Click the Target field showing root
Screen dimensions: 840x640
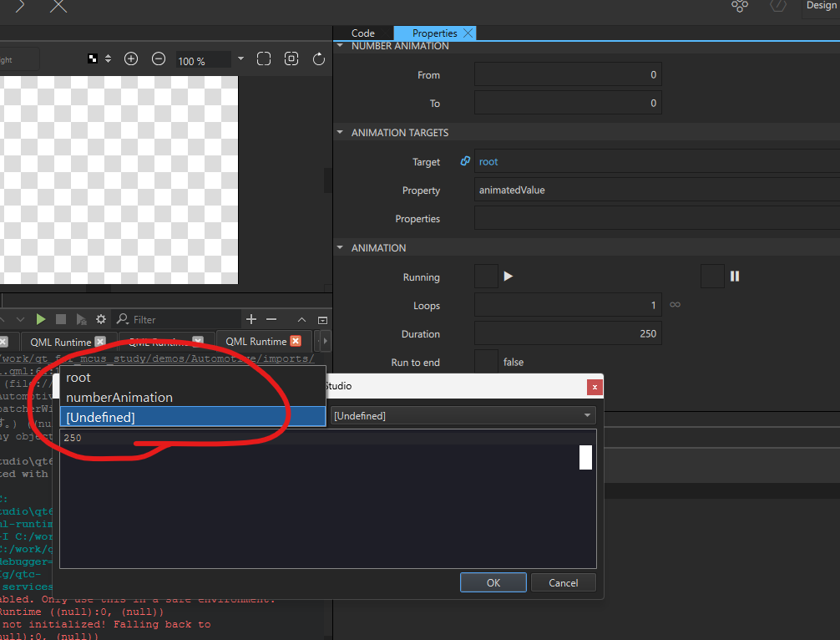657,161
